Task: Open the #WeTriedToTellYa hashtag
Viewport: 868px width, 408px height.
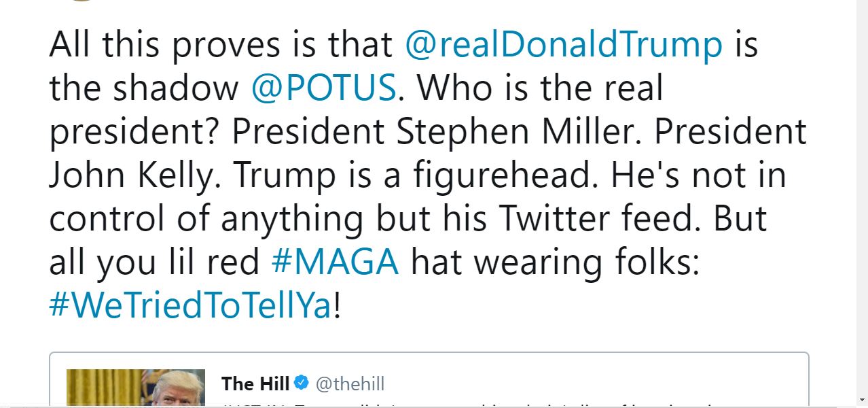Action: [x=191, y=306]
